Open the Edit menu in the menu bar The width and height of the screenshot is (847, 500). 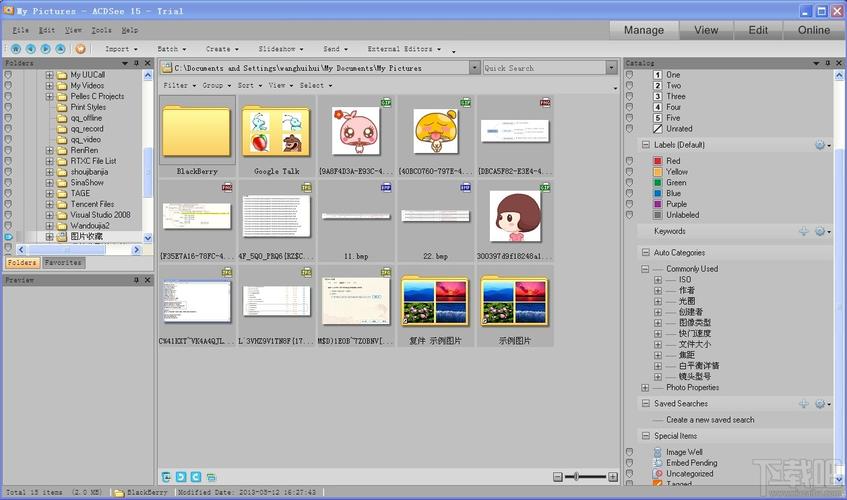47,30
